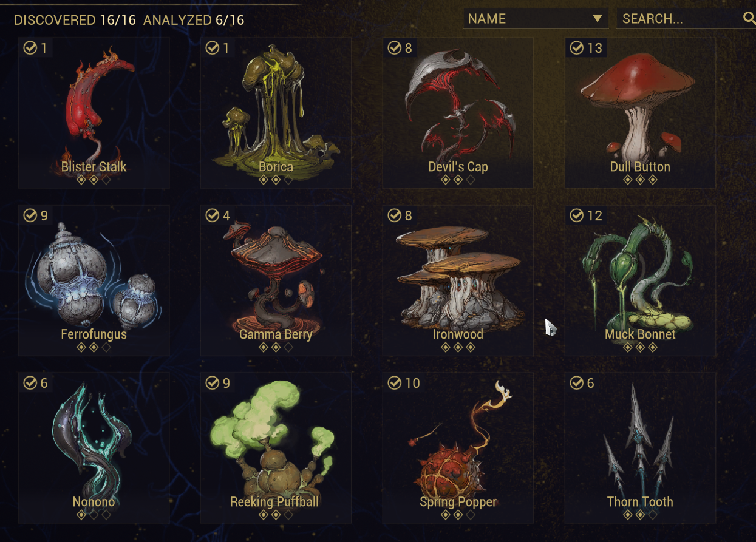The height and width of the screenshot is (542, 756).
Task: Select the Spring Popper plant image
Action: [x=458, y=447]
